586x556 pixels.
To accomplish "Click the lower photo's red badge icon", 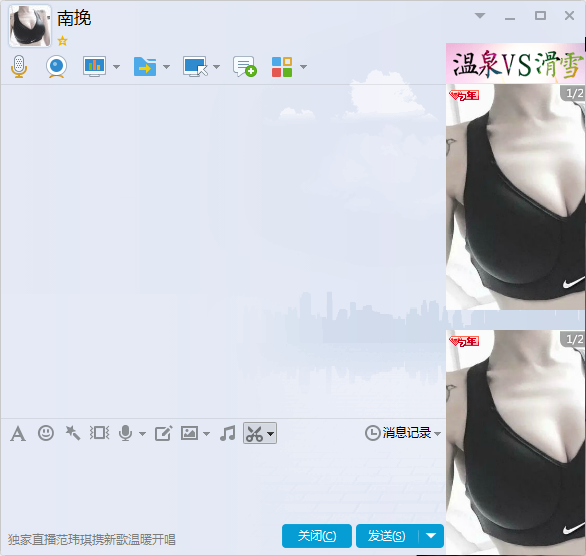I will 464,342.
